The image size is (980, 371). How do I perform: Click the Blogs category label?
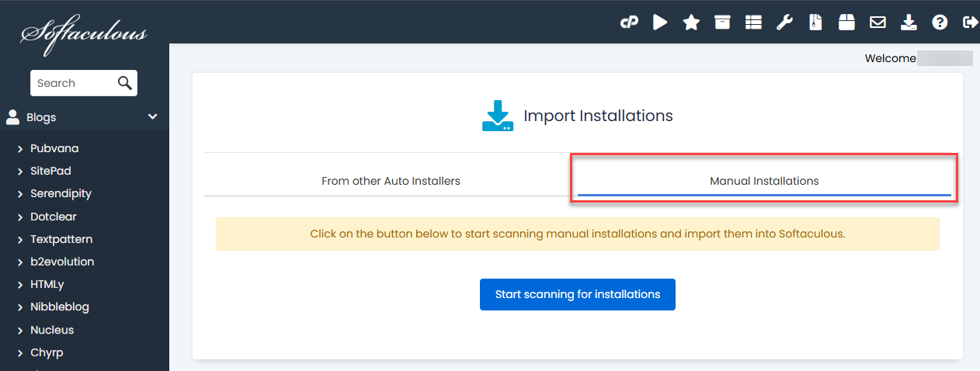tap(41, 117)
